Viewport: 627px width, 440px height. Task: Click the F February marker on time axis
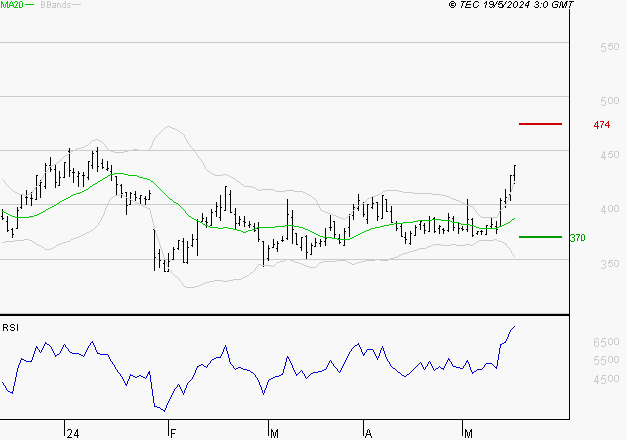pyautogui.click(x=173, y=433)
